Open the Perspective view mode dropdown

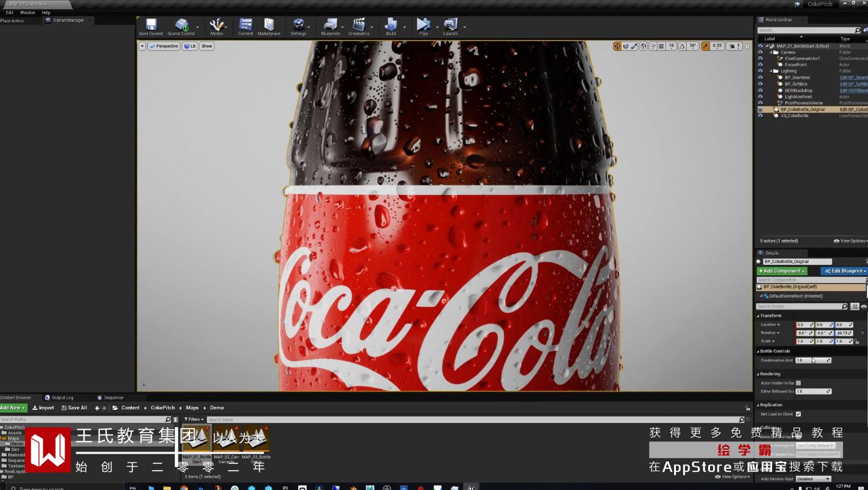coord(164,46)
